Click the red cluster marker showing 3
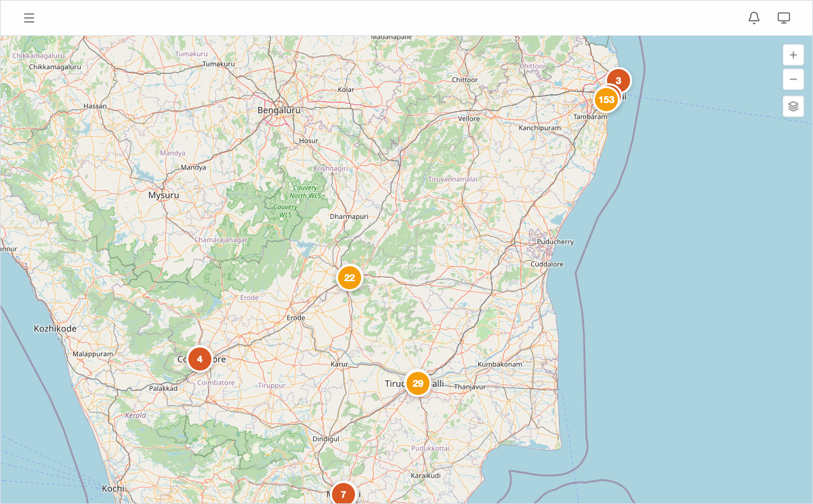Viewport: 813px width, 504px height. (x=618, y=80)
